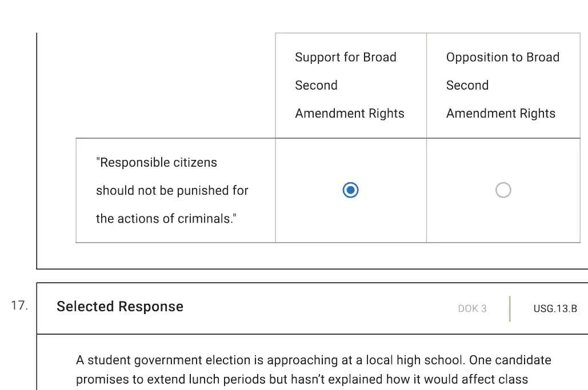Select the Support for Broad Second Amendment radio button
Image resolution: width=588 pixels, height=390 pixels.
tap(350, 190)
